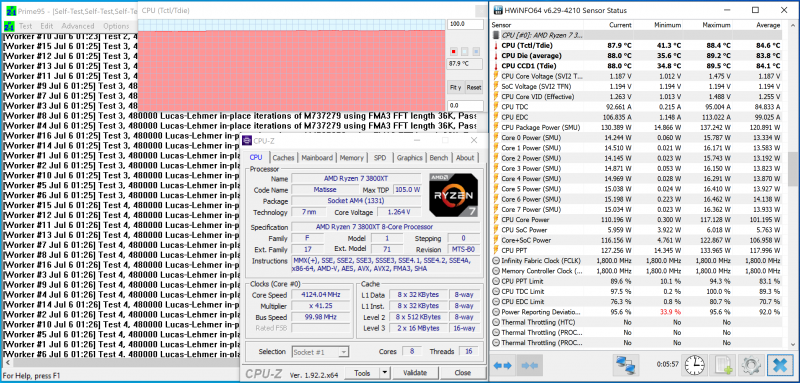Viewport: 800px width, 383px height.
Task: Click the Core Speed value 4124.04 MHz
Action: pos(320,295)
